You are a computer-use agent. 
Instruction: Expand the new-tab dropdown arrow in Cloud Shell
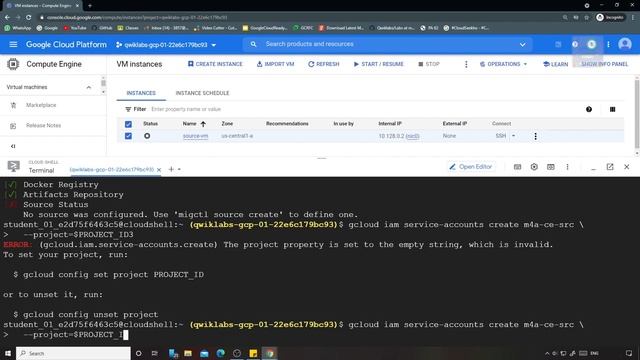point(179,169)
